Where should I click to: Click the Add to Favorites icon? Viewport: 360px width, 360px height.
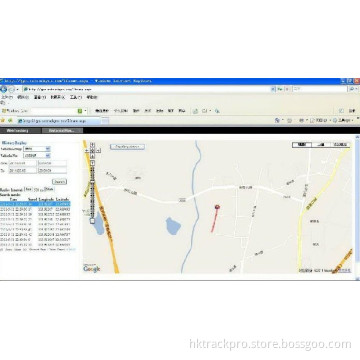pos(10,120)
